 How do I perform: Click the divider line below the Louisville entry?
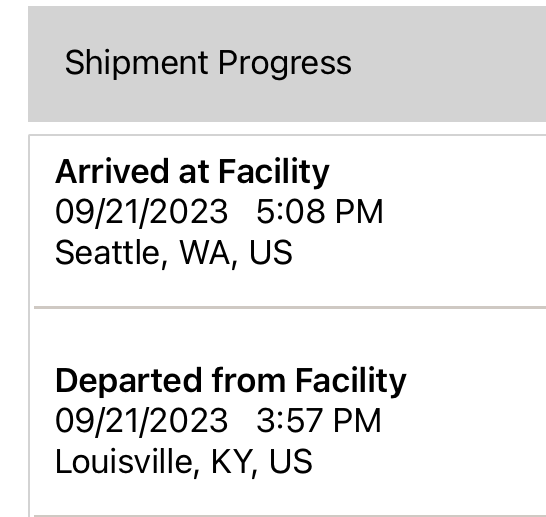pos(290,516)
